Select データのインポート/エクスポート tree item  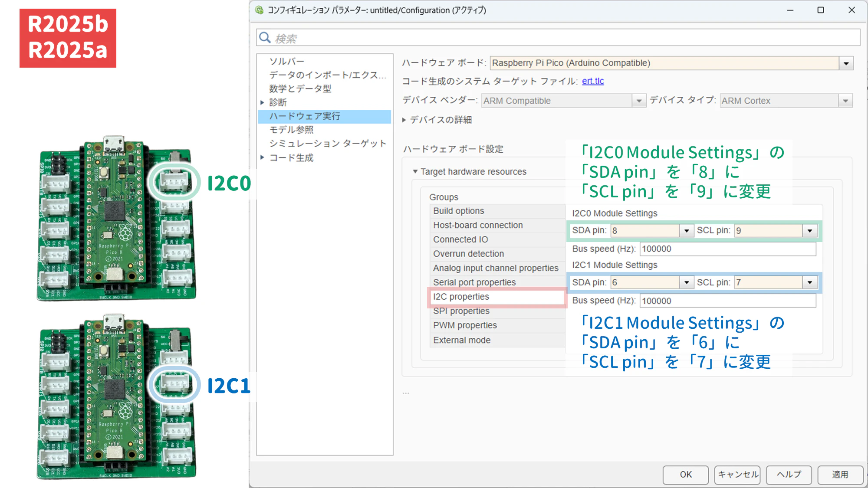pos(327,75)
